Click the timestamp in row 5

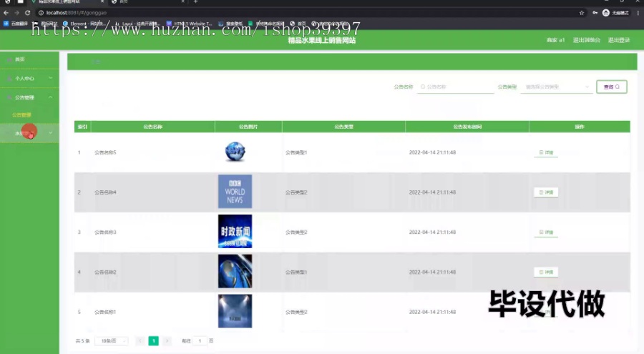coord(432,312)
